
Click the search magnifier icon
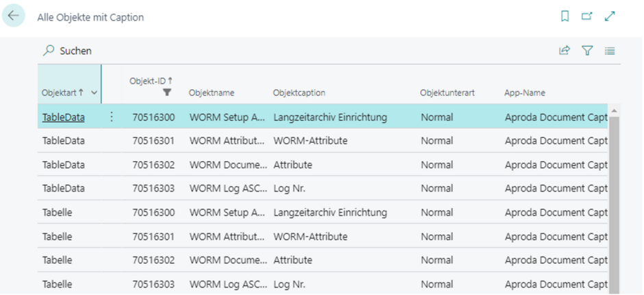[x=49, y=51]
